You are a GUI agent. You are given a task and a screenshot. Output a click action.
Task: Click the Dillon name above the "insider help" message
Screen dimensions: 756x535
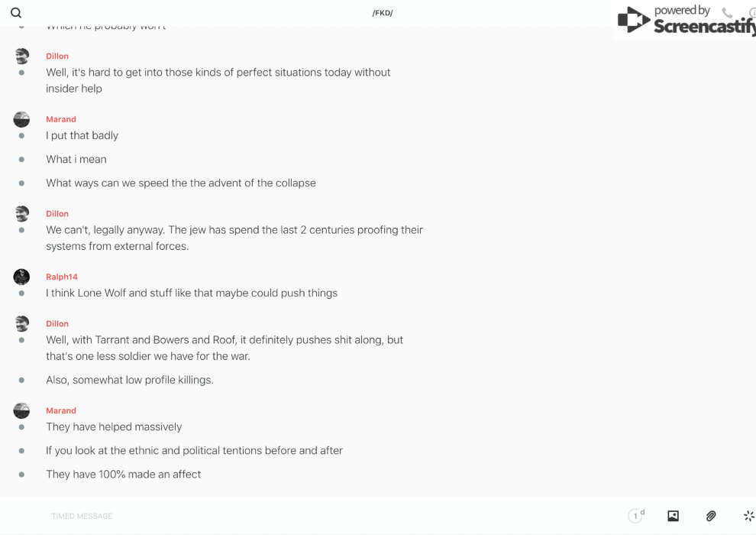(57, 56)
